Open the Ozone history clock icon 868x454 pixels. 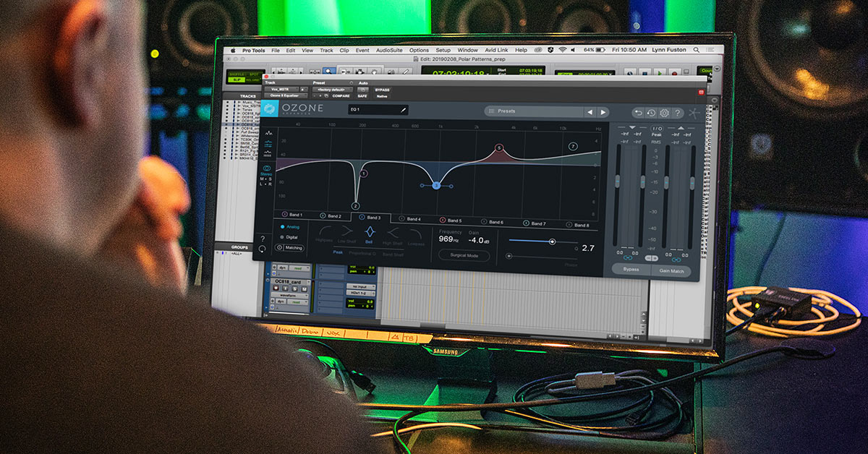pos(651,113)
